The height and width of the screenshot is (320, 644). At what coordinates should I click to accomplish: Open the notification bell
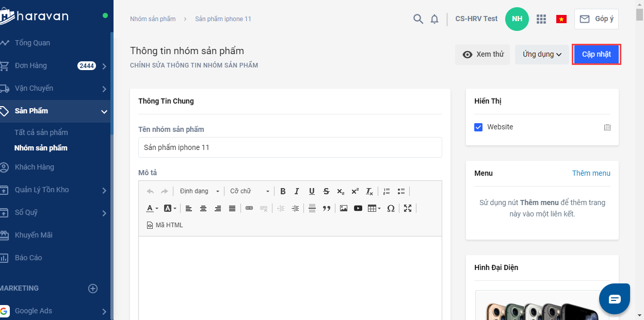[x=434, y=19]
